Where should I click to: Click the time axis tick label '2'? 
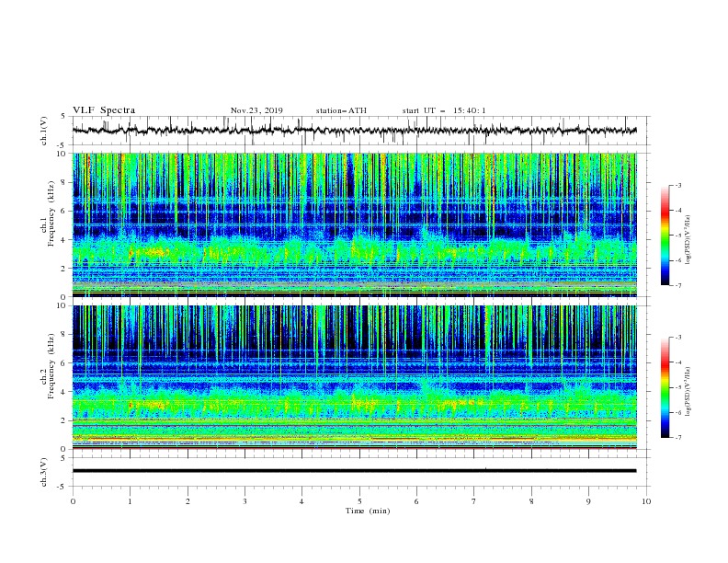[188, 501]
